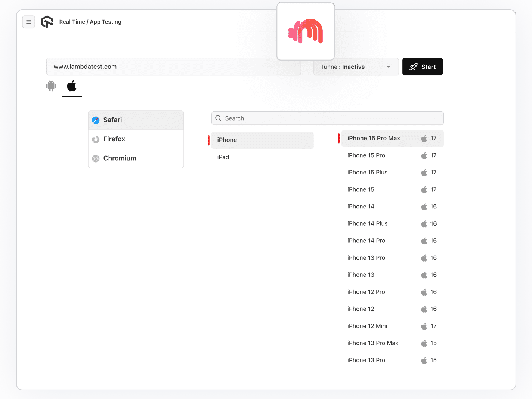Click the Firefox browser icon

pos(96,139)
